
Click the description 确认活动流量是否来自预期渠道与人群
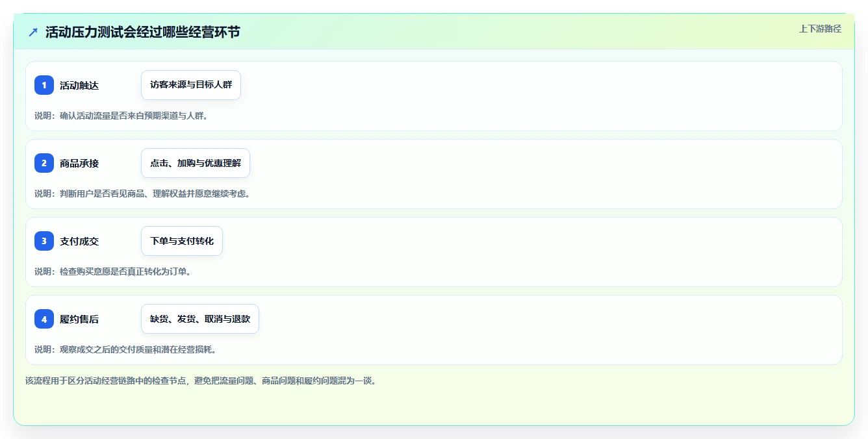pyautogui.click(x=121, y=116)
